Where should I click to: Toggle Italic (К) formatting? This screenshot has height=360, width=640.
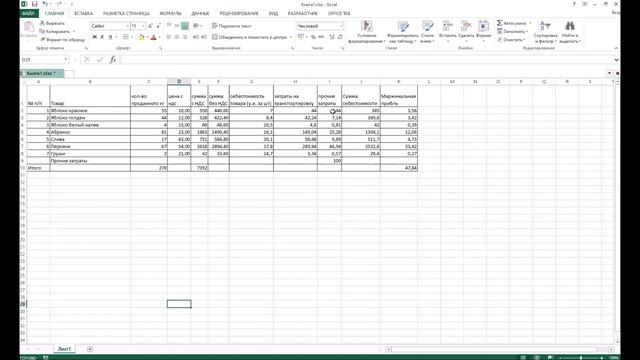102,37
